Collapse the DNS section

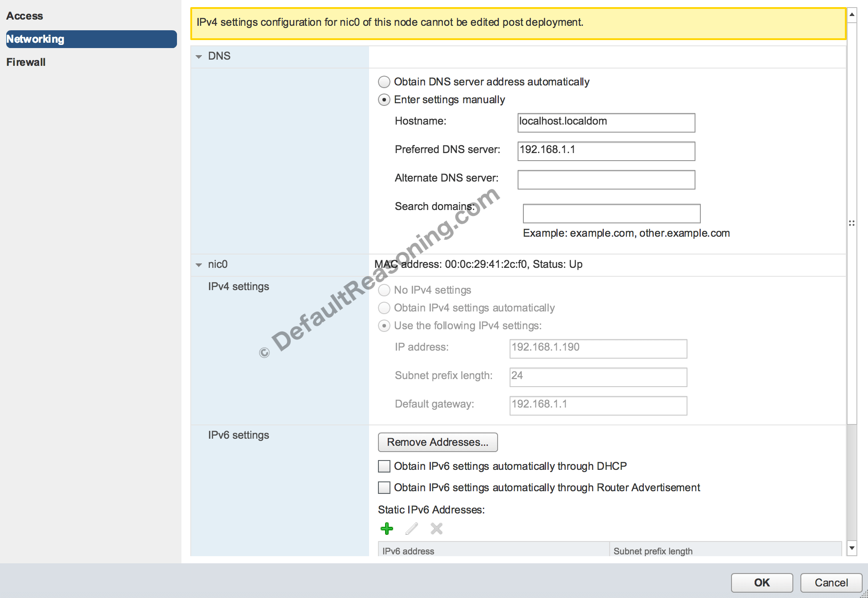point(199,57)
